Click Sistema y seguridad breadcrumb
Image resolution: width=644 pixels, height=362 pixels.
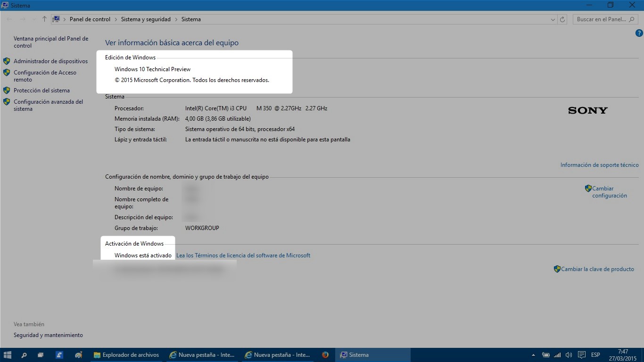click(146, 19)
